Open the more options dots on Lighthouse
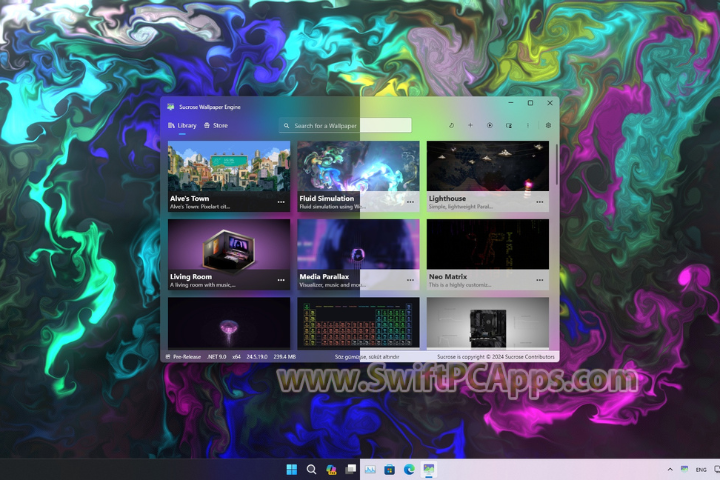 tap(540, 202)
